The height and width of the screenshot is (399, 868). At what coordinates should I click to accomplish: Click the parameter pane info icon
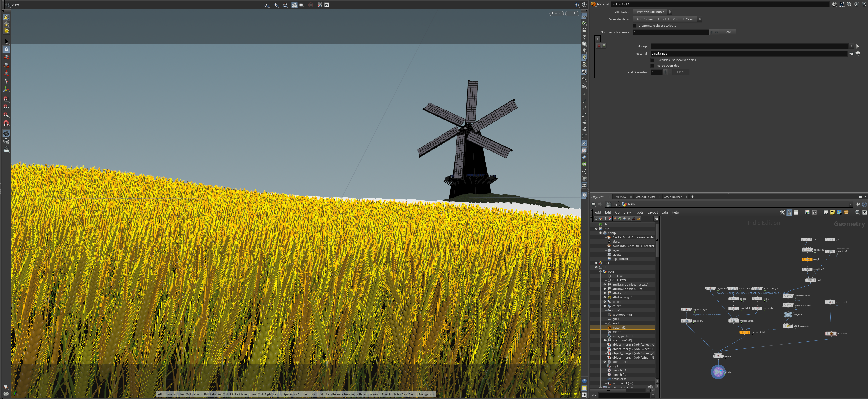click(856, 4)
